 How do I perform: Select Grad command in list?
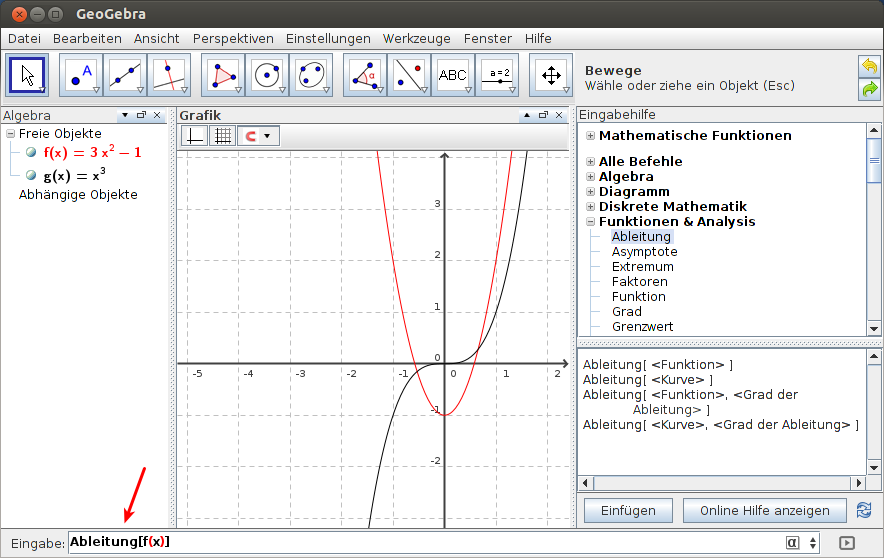627,312
